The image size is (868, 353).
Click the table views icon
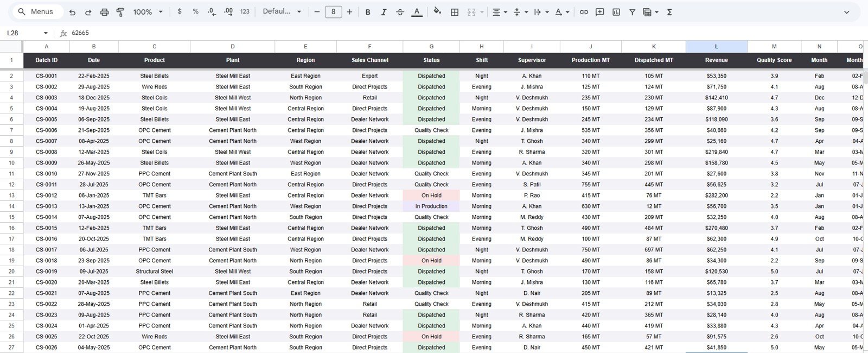tap(647, 12)
